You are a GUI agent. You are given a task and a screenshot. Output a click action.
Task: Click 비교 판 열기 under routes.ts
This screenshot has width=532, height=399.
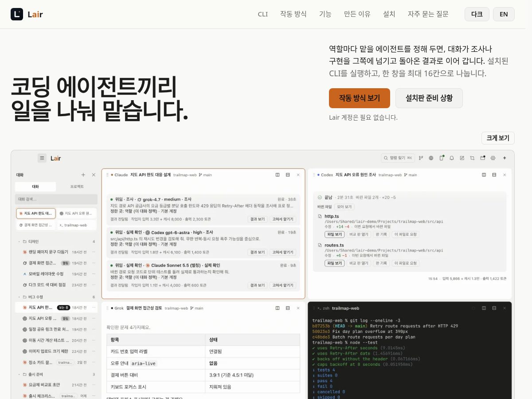[359, 263]
